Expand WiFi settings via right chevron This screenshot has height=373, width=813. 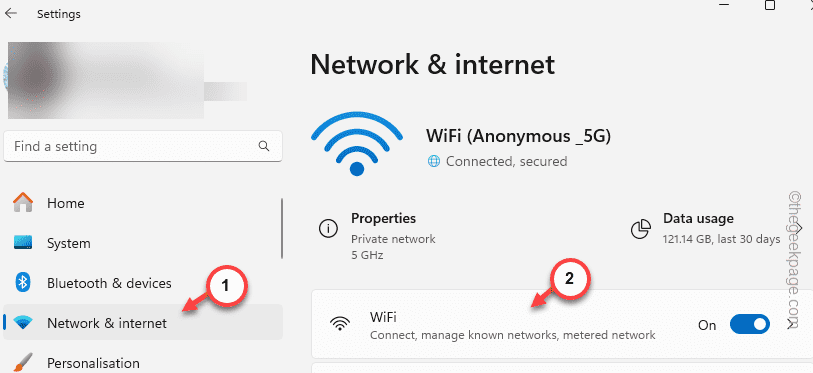click(790, 325)
